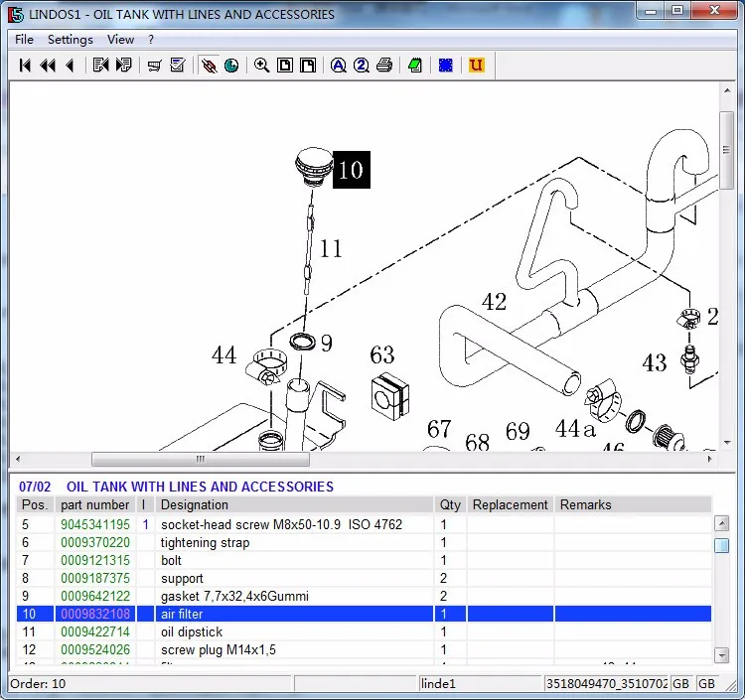Screen dimensions: 745x700
Task: Click indicator 1 in socket-head screw row
Action: click(145, 525)
